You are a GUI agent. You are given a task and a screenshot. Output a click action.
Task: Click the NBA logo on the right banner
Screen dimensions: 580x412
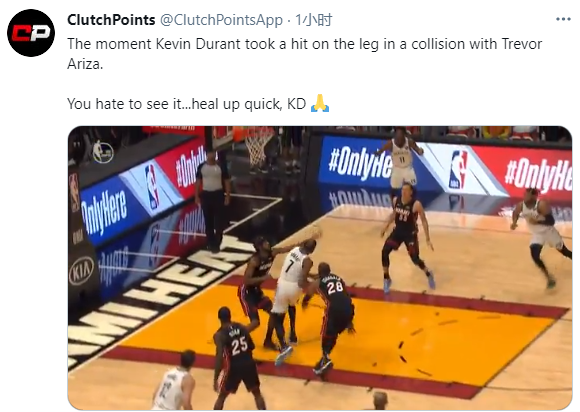coord(458,169)
